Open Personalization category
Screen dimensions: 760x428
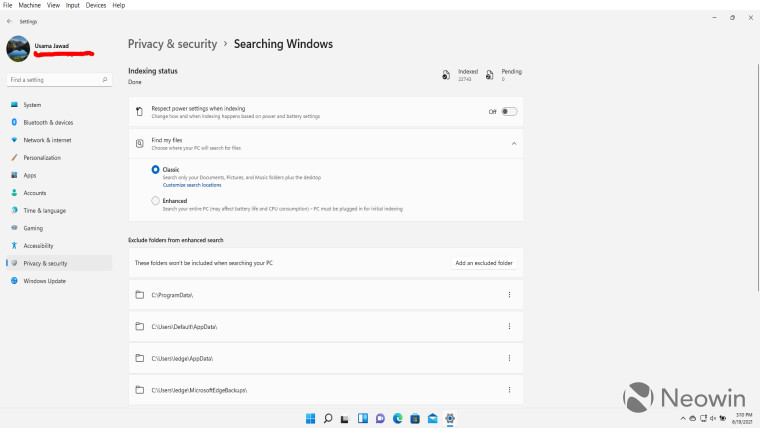point(59,158)
